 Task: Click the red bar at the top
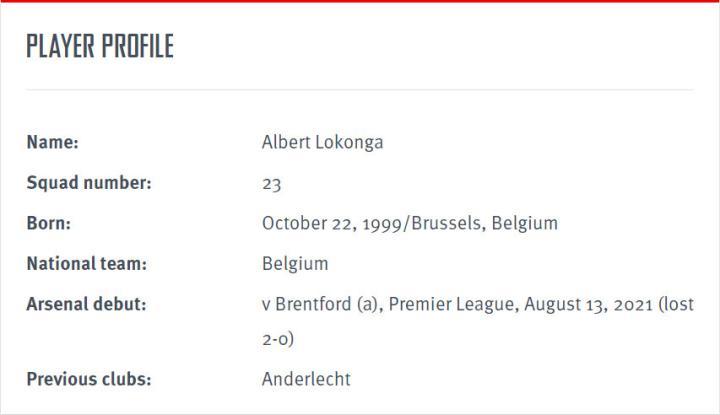pos(360,2)
